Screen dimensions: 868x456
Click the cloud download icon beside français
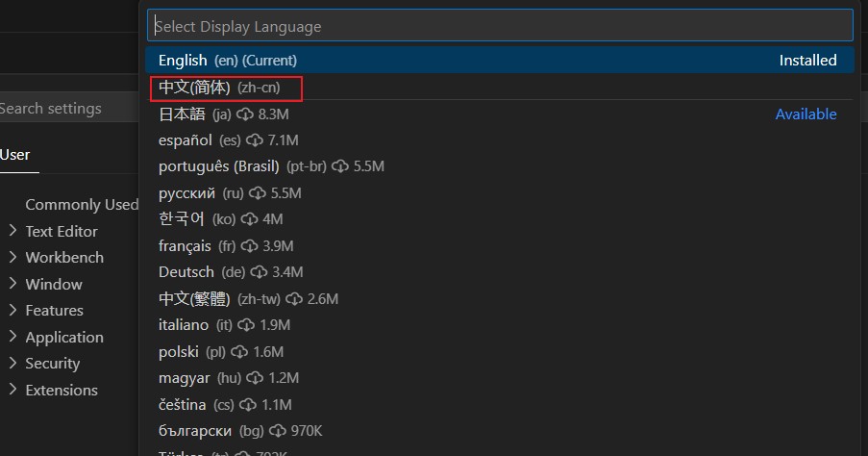(249, 246)
